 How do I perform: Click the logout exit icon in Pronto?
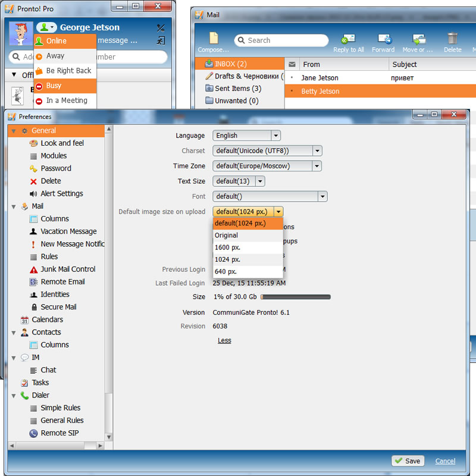coord(161,40)
